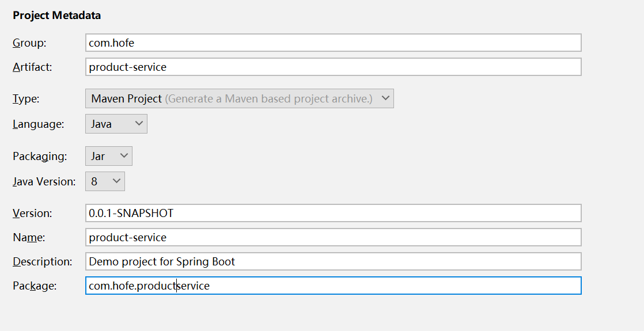644x331 pixels.
Task: Click the "Description:" label text
Action: (x=43, y=262)
